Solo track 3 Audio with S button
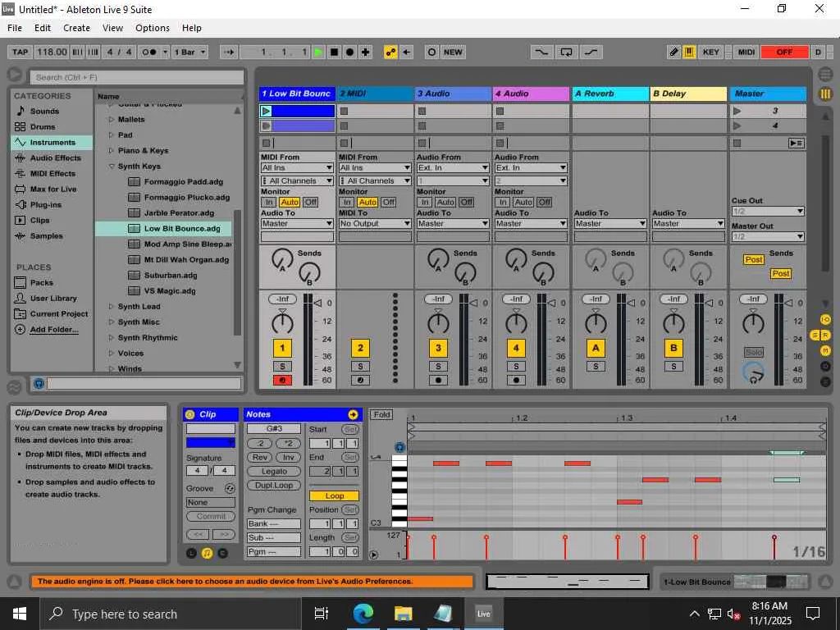The width and height of the screenshot is (840, 630). (x=438, y=366)
